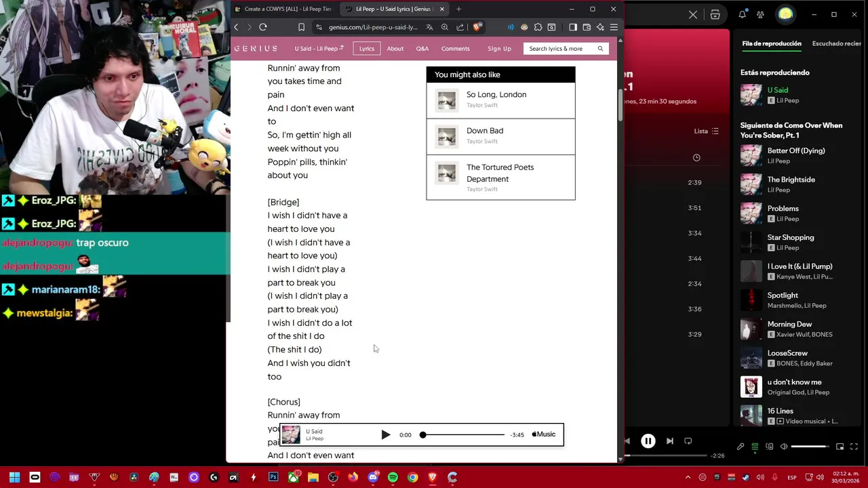The image size is (868, 488).
Task: Select the Lyrics tab on Genius
Action: pos(367,49)
